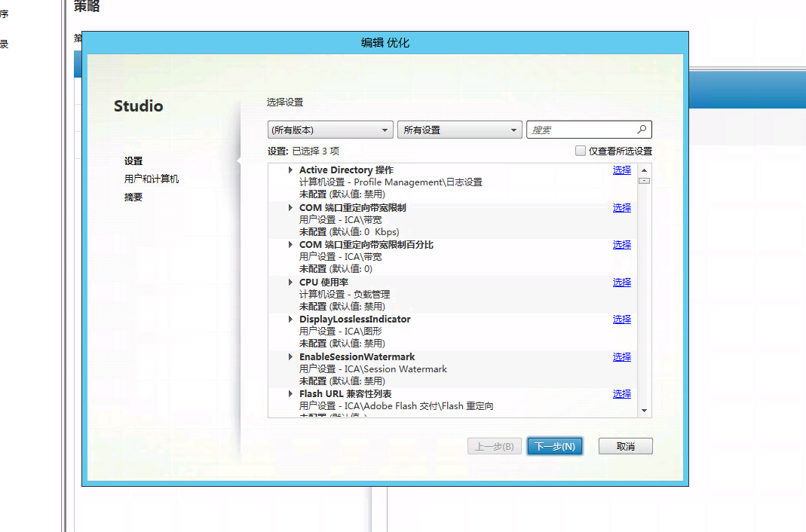Expand the Flash URL 兼容性列表 setting
The image size is (806, 532).
tap(291, 394)
